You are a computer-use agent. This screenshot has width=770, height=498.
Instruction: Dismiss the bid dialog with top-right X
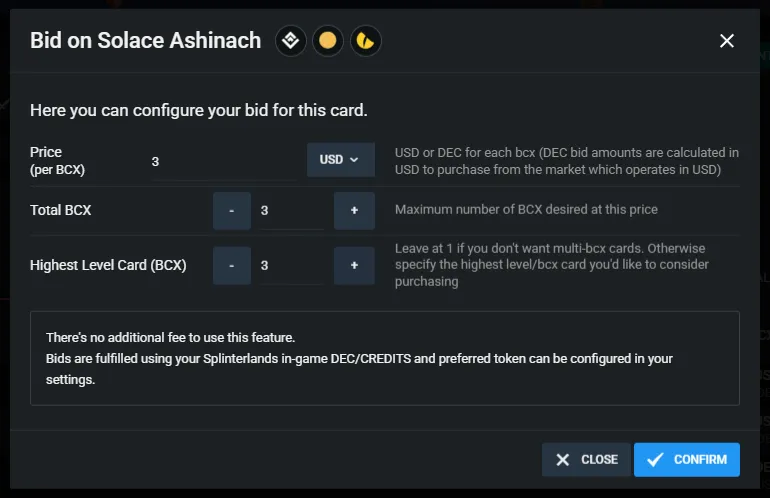(x=727, y=41)
